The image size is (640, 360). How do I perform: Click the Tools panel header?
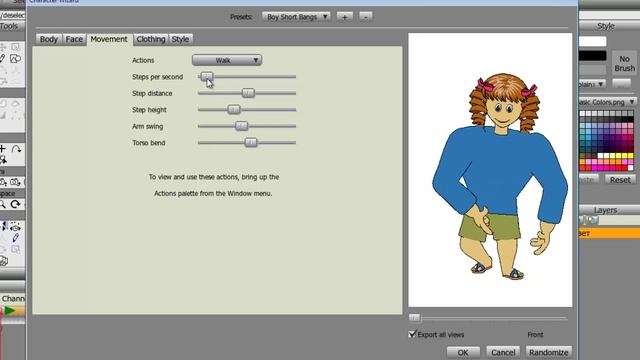12,26
